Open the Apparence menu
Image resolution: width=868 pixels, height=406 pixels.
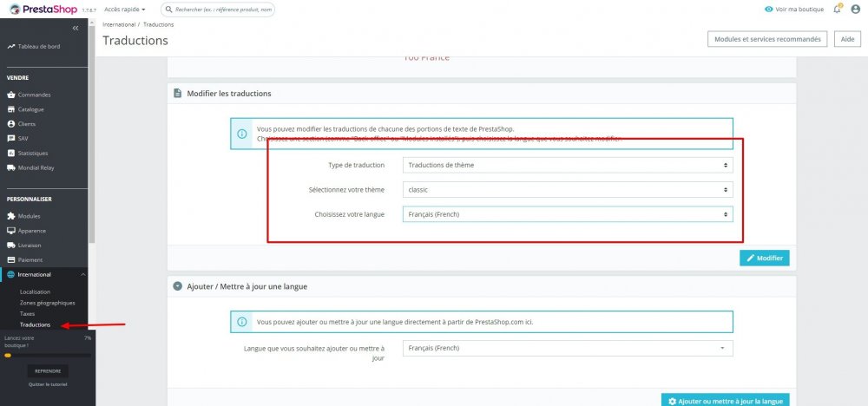click(31, 231)
